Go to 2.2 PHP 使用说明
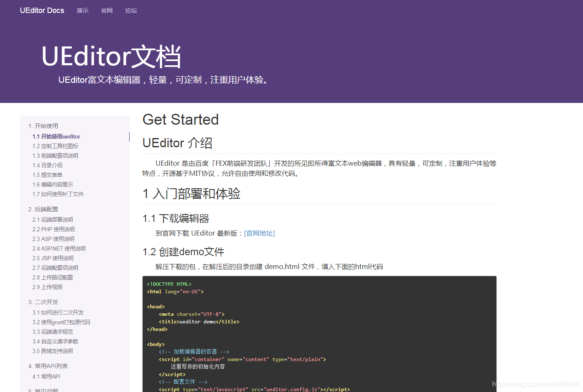583x392 pixels. (54, 229)
